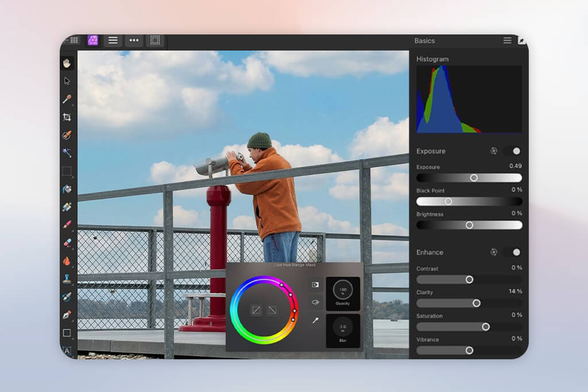The image size is (588, 392).
Task: Click the Vibrance slider handle
Action: click(469, 351)
